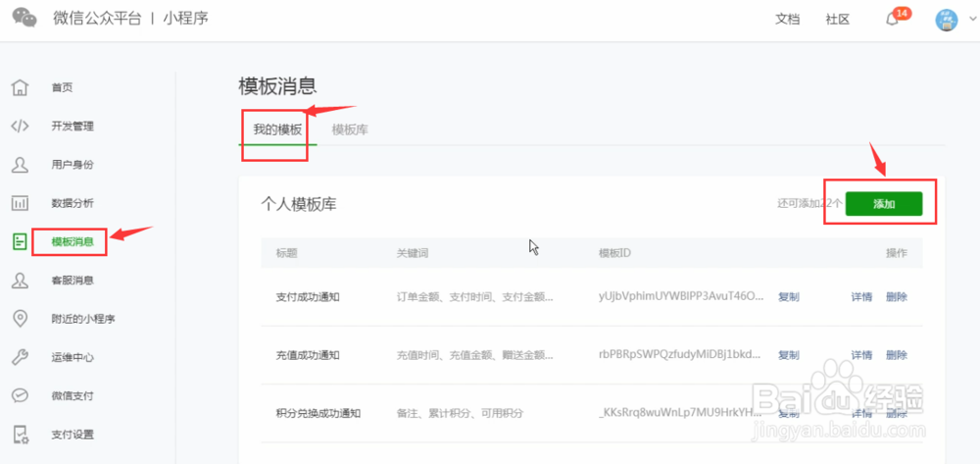Click the 用户身份 person icon
The width and height of the screenshot is (980, 464).
[21, 165]
